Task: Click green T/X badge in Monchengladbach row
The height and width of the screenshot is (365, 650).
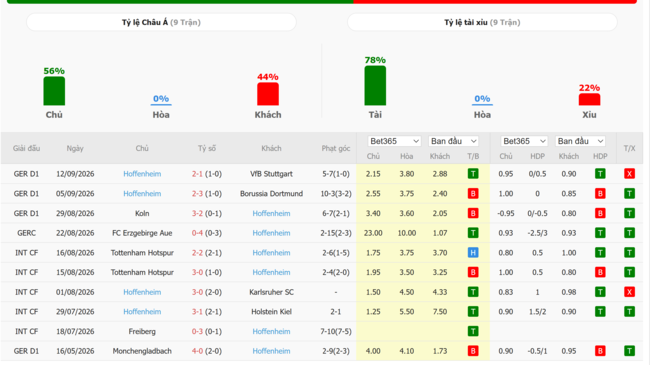Action: [629, 351]
